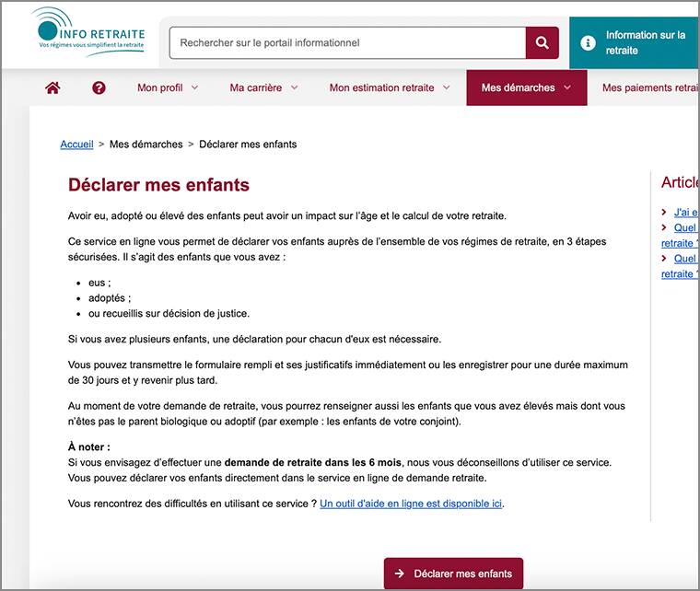Click the 'adoptés ;' bullet item
This screenshot has width=700, height=591.
tap(110, 298)
